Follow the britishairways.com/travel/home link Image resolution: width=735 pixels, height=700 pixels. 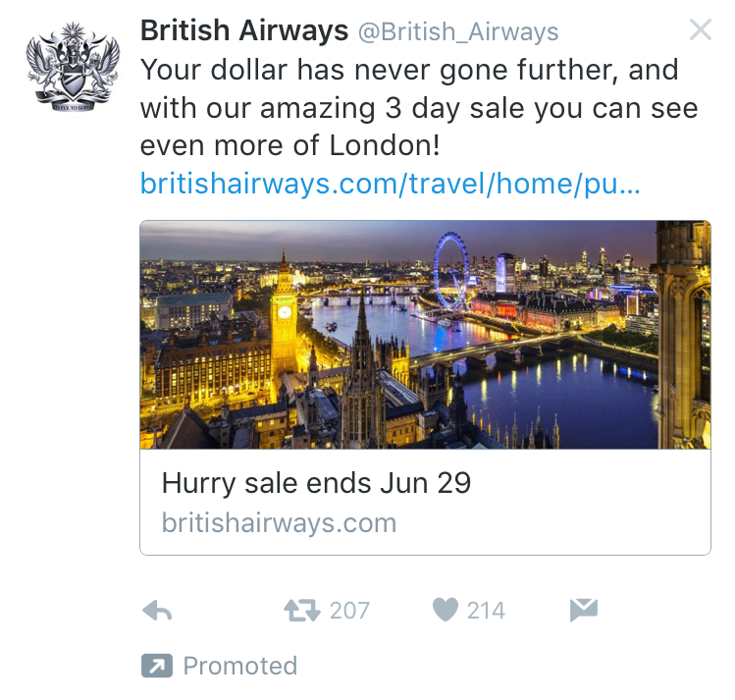[x=390, y=184]
